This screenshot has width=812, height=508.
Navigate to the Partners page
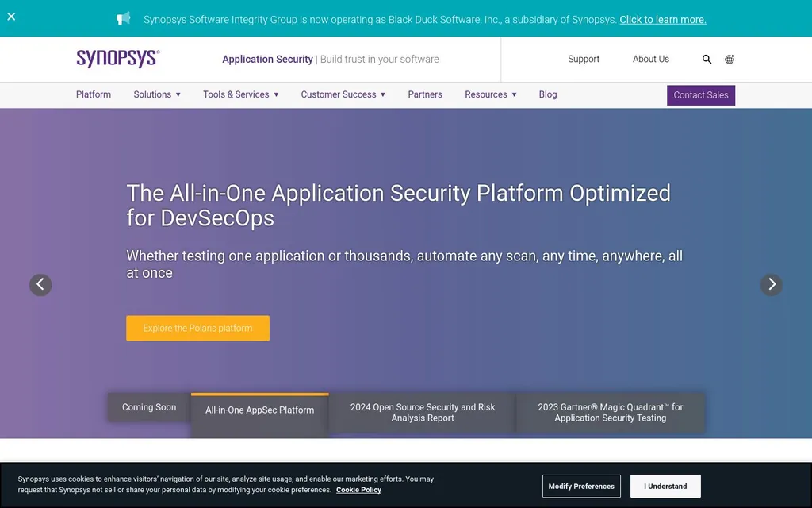click(x=425, y=94)
